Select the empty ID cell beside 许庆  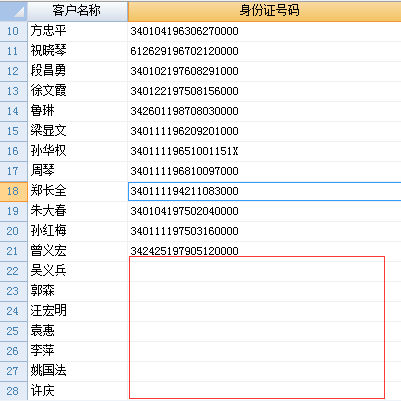click(x=265, y=391)
